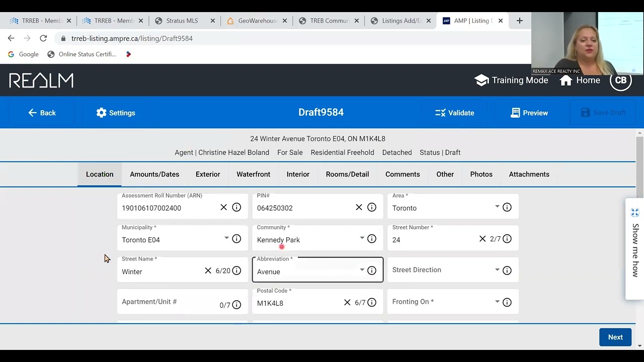This screenshot has width=644, height=362.
Task: Open a new browser tab with plus icon
Action: [520, 21]
